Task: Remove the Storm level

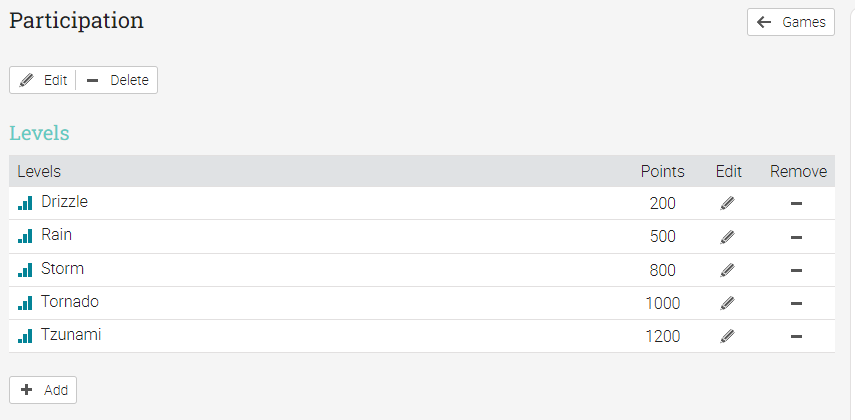Action: [797, 270]
